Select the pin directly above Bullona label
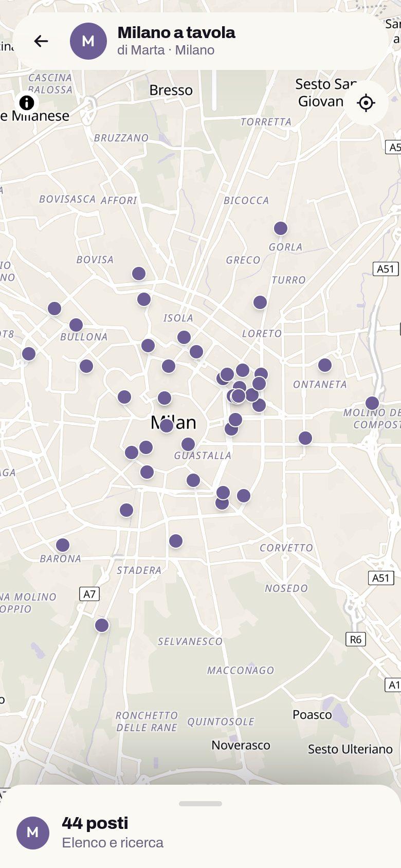This screenshot has height=868, width=401. [76, 325]
